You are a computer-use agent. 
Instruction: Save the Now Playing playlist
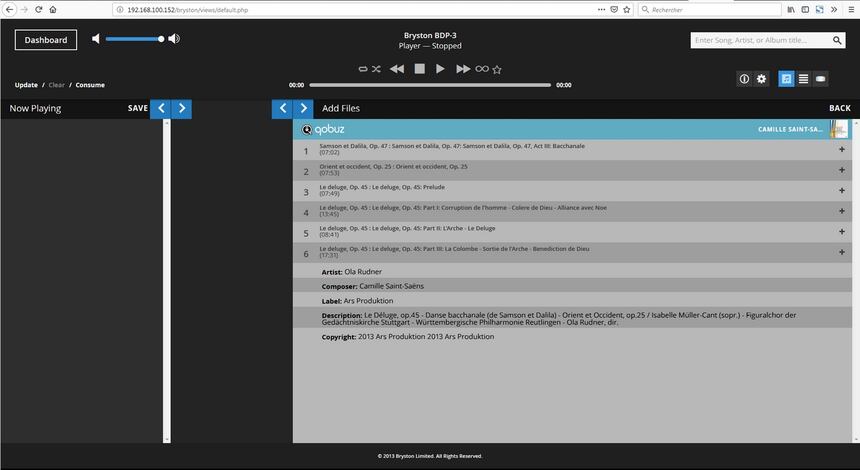tap(138, 109)
